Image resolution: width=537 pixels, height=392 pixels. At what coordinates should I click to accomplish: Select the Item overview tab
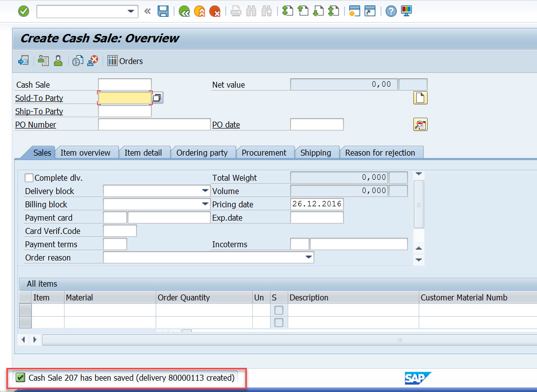(87, 153)
